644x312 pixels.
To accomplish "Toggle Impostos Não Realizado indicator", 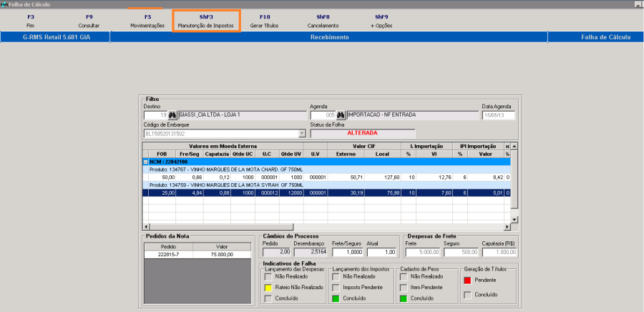I will click(336, 277).
